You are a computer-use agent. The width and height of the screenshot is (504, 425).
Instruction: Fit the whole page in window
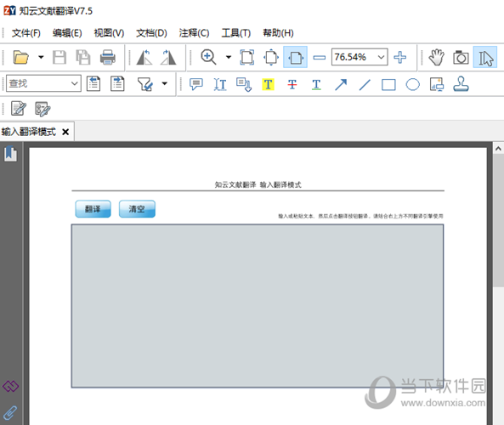click(x=271, y=57)
